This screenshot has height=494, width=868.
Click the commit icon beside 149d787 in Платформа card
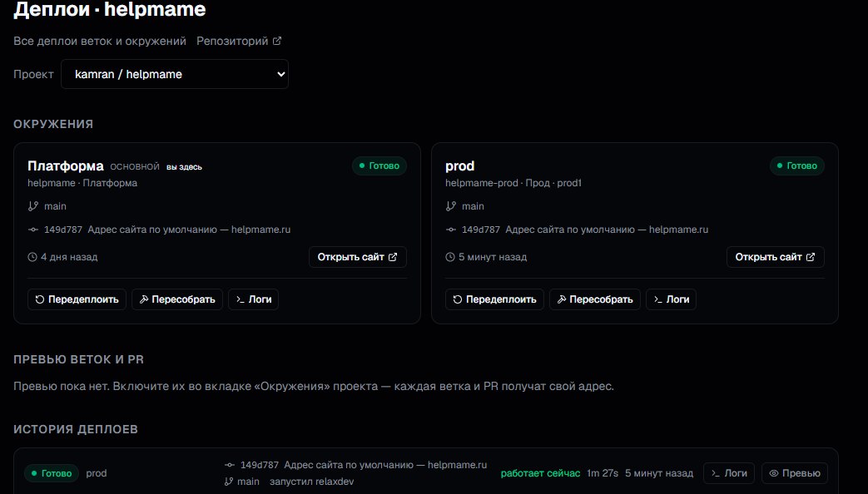(33, 230)
